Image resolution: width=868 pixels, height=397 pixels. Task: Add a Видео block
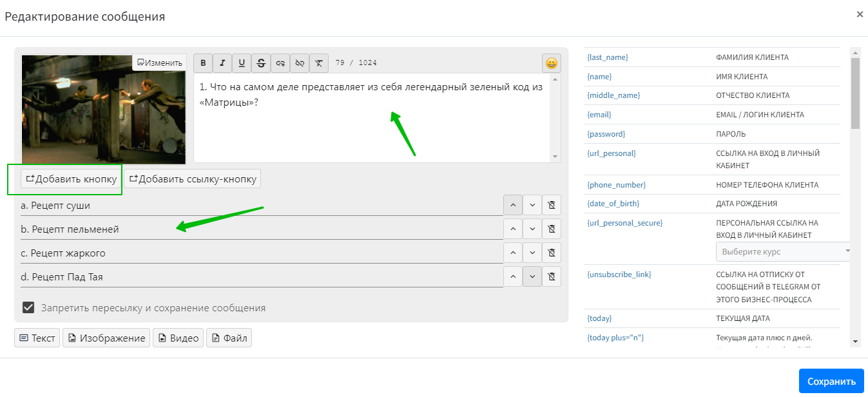(x=178, y=338)
